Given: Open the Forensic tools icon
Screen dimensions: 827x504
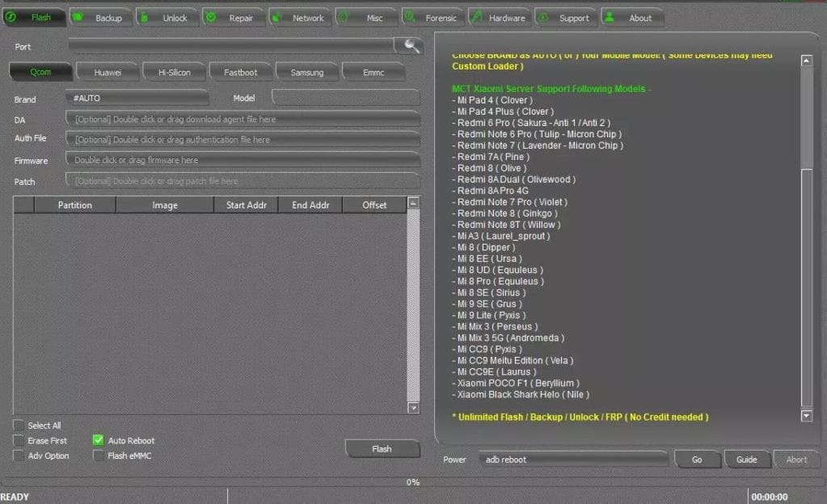Looking at the screenshot, I should [411, 16].
